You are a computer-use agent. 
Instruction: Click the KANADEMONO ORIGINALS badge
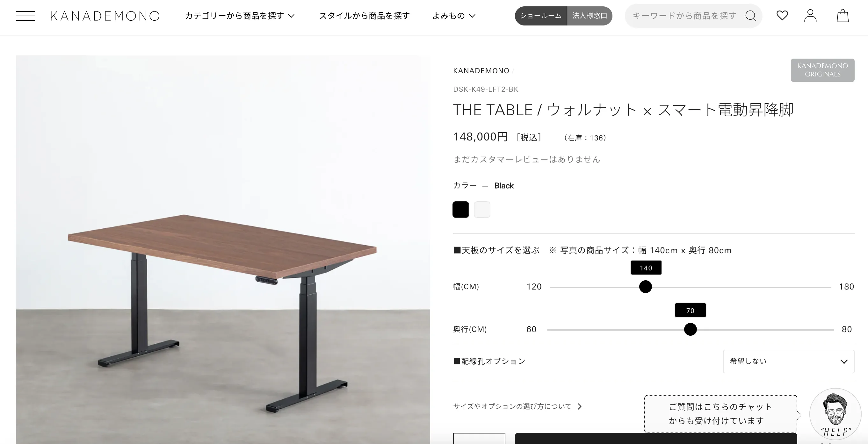822,70
